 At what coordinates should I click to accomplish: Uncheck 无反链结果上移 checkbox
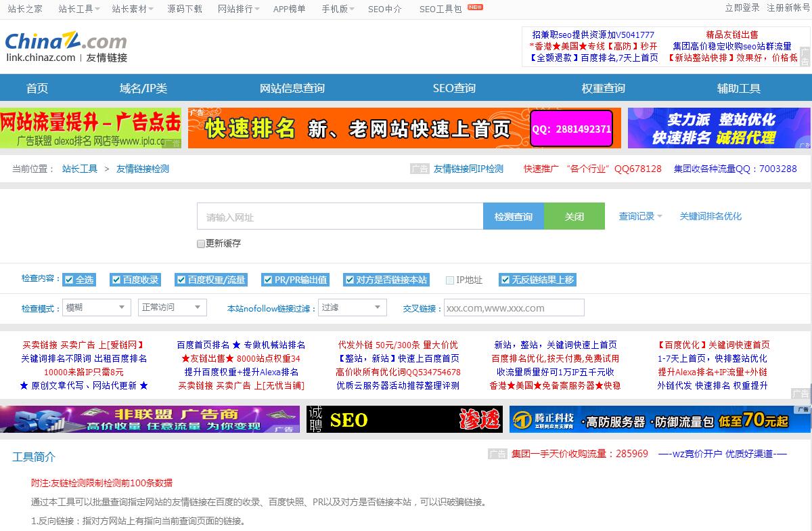click(x=505, y=280)
